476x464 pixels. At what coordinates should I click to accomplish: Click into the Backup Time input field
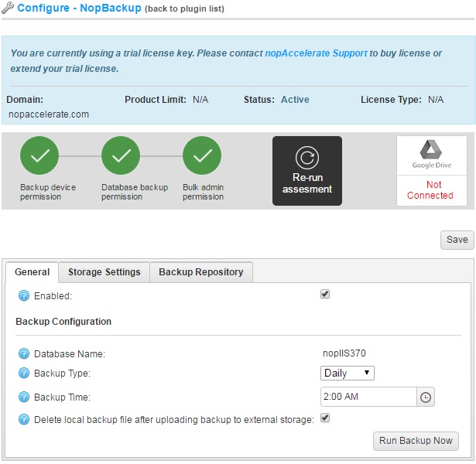tap(368, 397)
